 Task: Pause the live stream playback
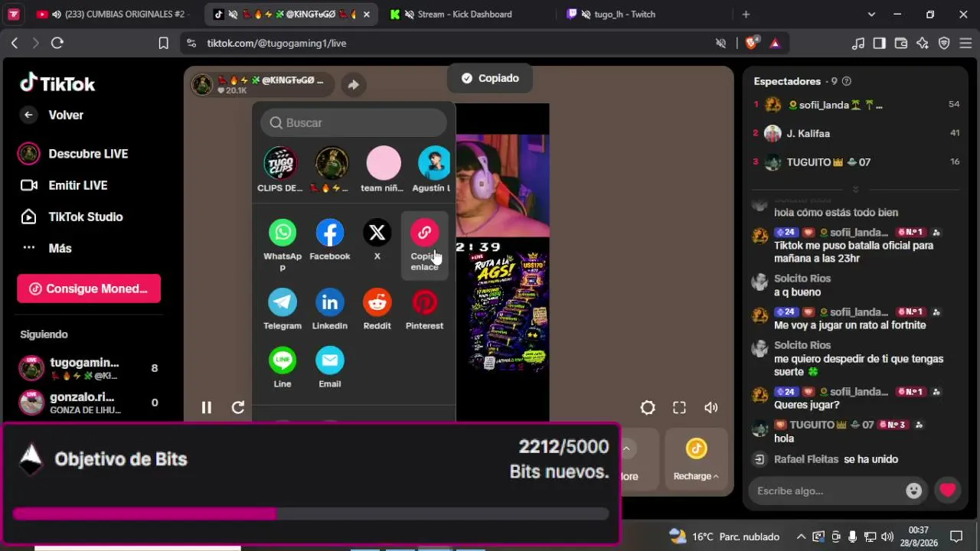click(207, 408)
